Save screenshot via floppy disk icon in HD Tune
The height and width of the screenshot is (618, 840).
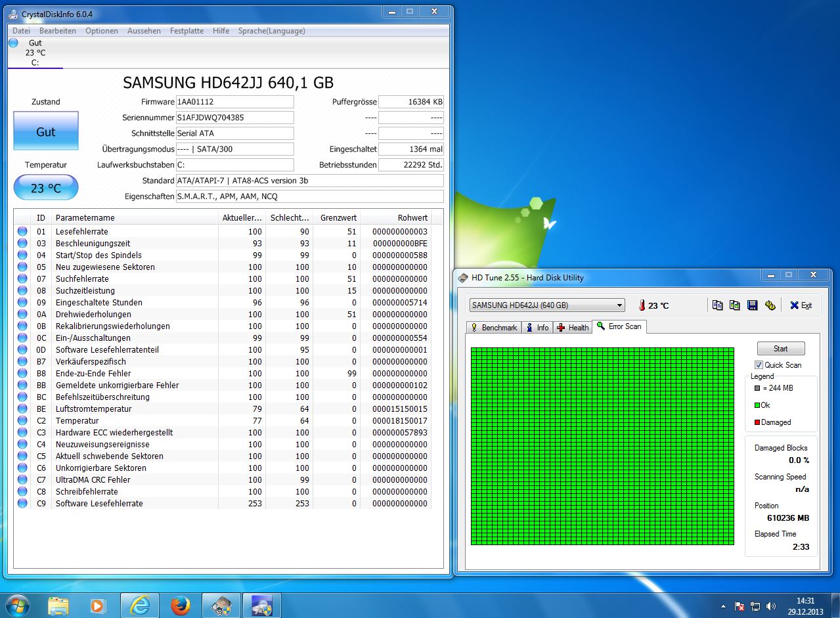click(x=753, y=305)
